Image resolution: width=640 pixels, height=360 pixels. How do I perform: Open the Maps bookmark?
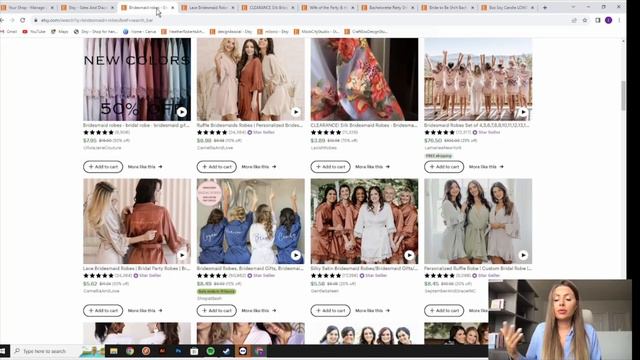[60, 31]
